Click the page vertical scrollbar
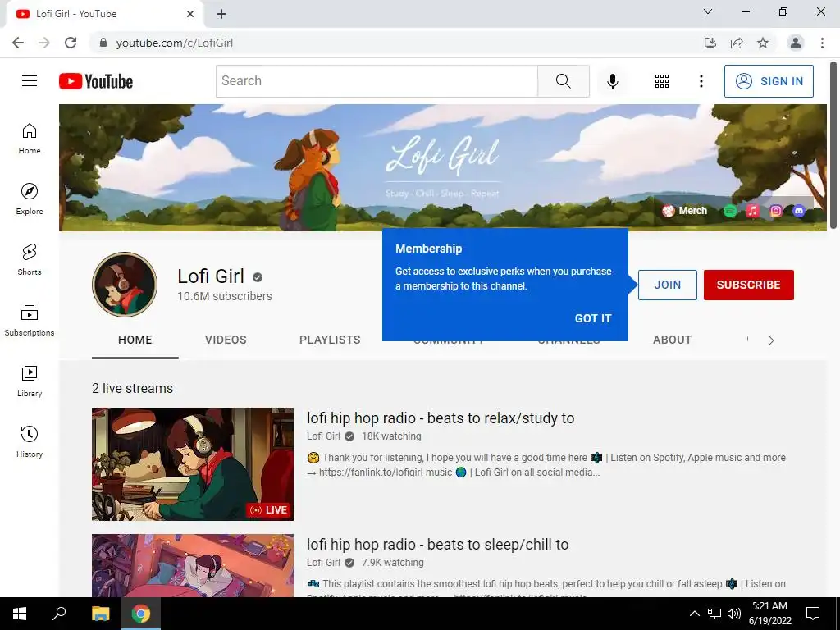This screenshot has height=630, width=840. (833, 144)
